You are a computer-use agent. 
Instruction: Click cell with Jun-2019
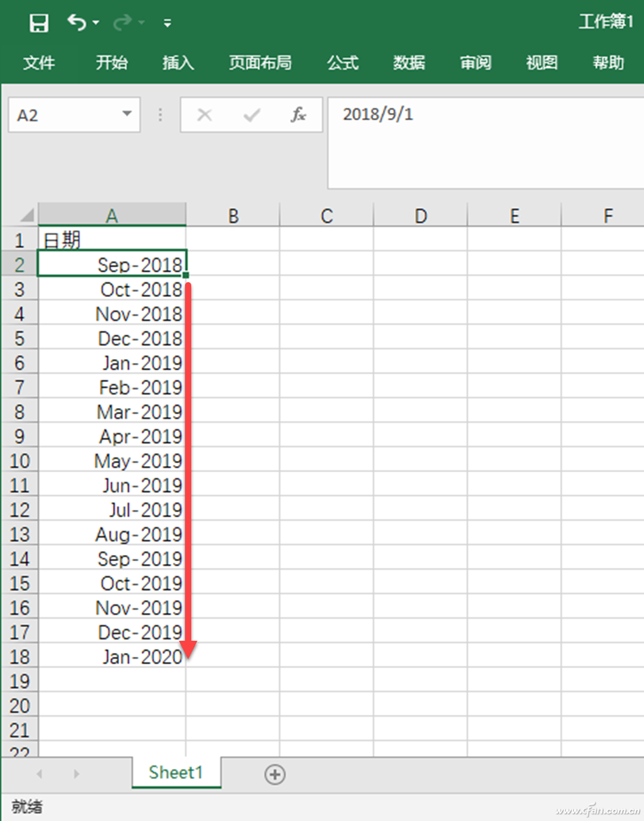coord(112,485)
